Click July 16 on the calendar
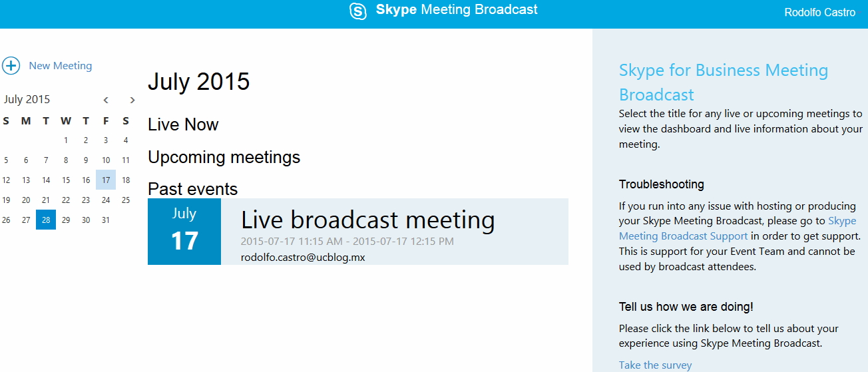This screenshot has width=868, height=372. pyautogui.click(x=86, y=180)
